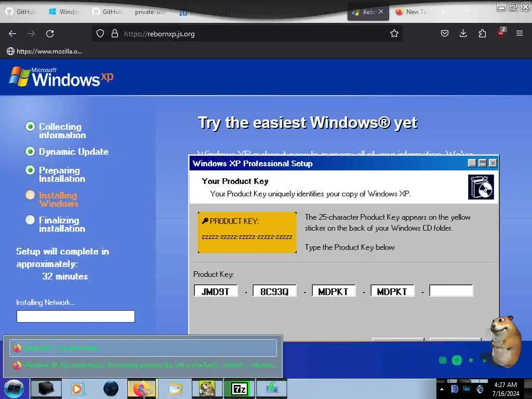Click the Microsoft Windows XP logo
Viewport: 532px width, 399px height.
pyautogui.click(x=61, y=77)
